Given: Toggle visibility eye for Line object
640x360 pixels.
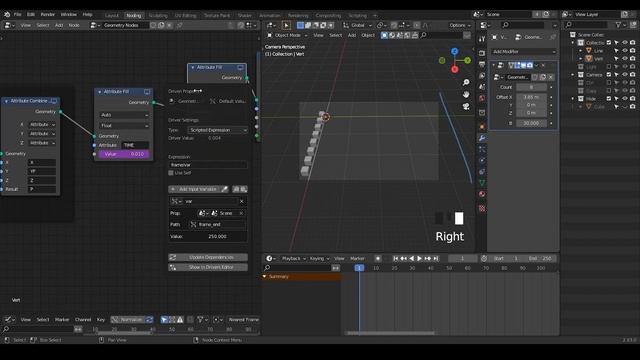Looking at the screenshot, I should [624, 51].
